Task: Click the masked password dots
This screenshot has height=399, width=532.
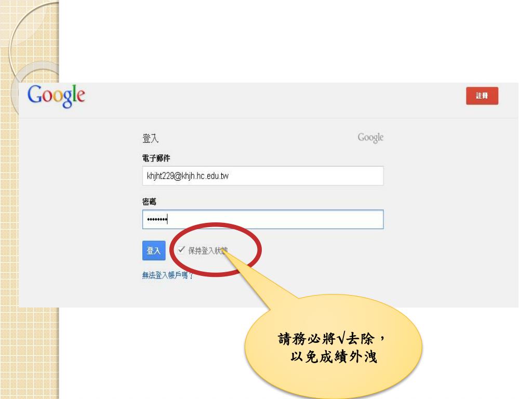Action: click(x=157, y=220)
